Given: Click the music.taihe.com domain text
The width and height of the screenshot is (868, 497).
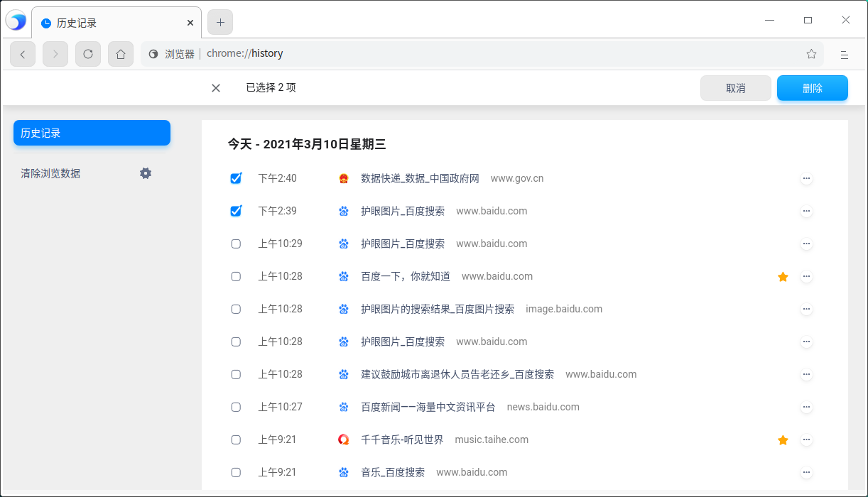Looking at the screenshot, I should point(492,439).
